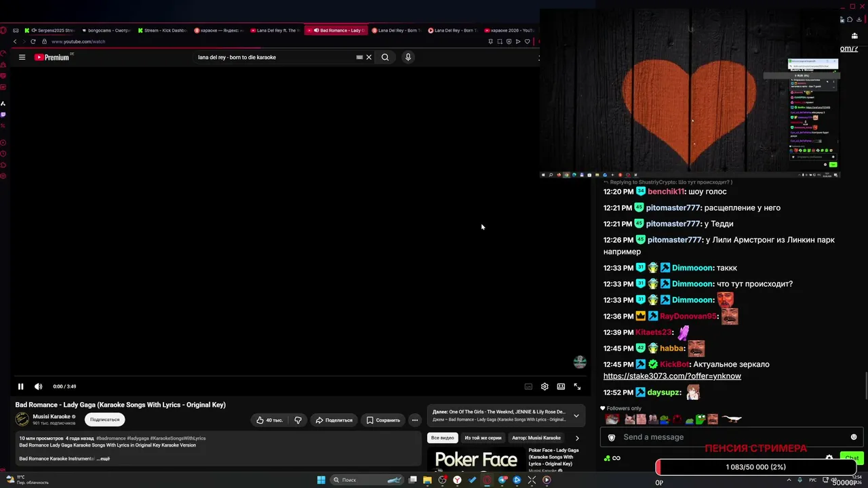
Task: Seek on the video progress bar
Action: 299,376
